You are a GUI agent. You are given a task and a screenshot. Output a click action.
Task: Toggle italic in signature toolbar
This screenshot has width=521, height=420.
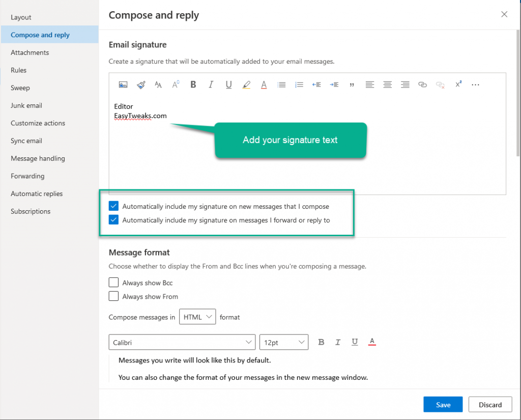[x=211, y=85]
